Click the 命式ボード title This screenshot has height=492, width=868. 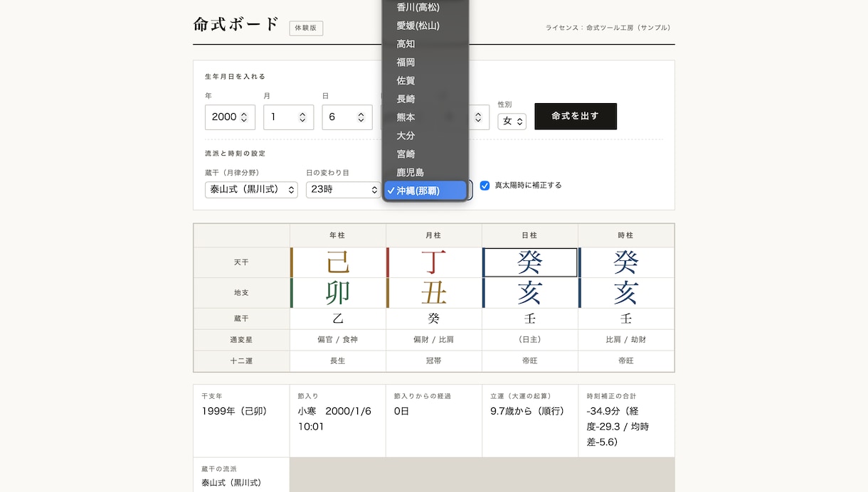[236, 24]
